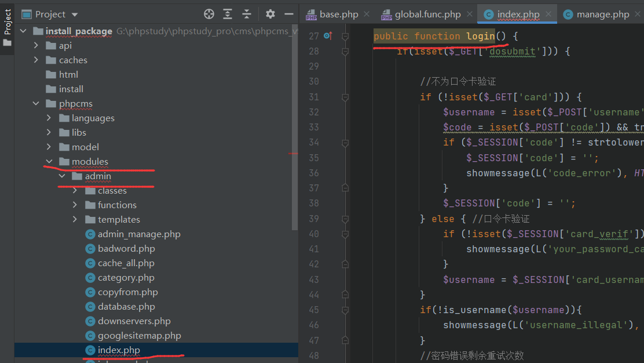Screen dimensions: 644x363
Task: Hide the Project panel with minus icon
Action: click(289, 14)
